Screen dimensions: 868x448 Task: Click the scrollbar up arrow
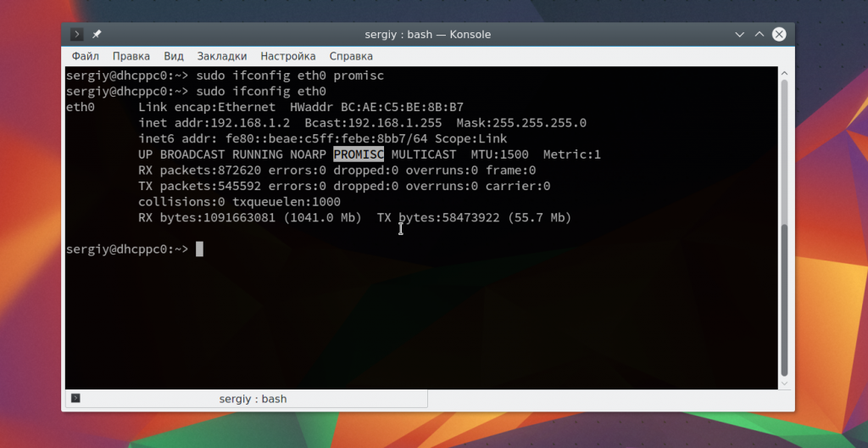point(784,73)
